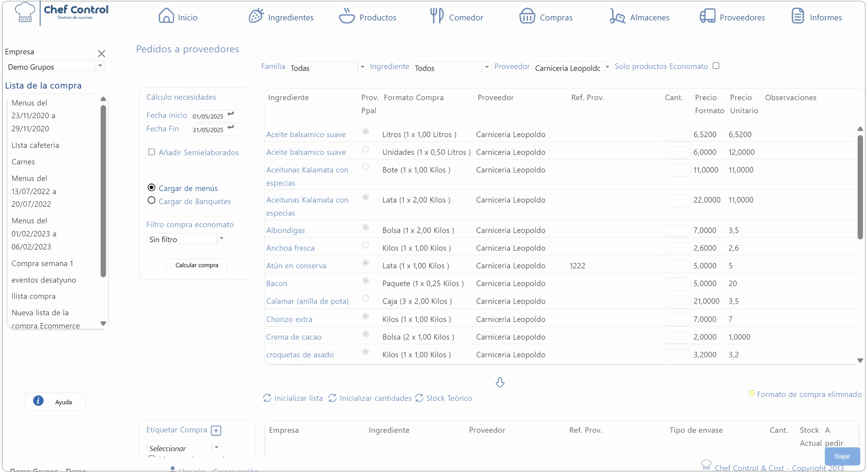Close the Empresa side panel
The height and width of the screenshot is (472, 868).
101,54
